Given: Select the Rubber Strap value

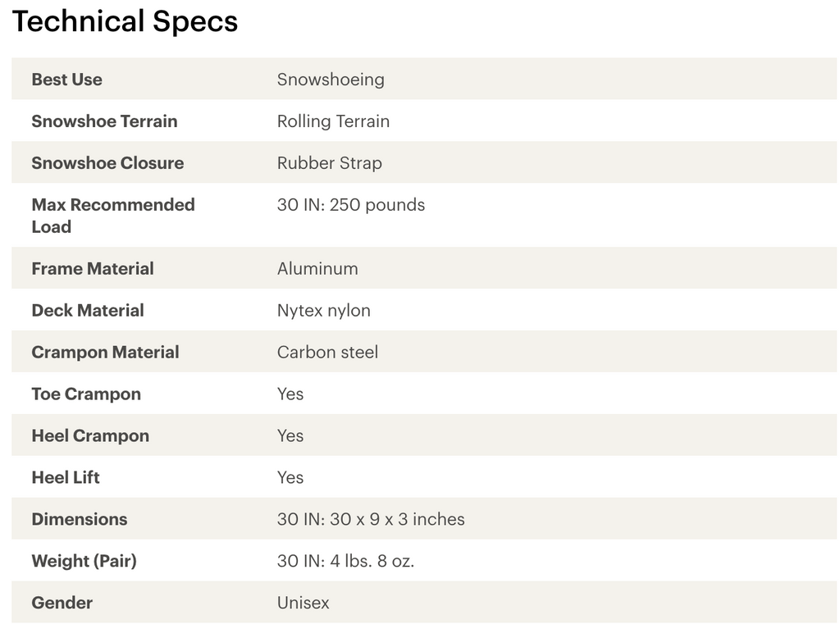Looking at the screenshot, I should (329, 163).
